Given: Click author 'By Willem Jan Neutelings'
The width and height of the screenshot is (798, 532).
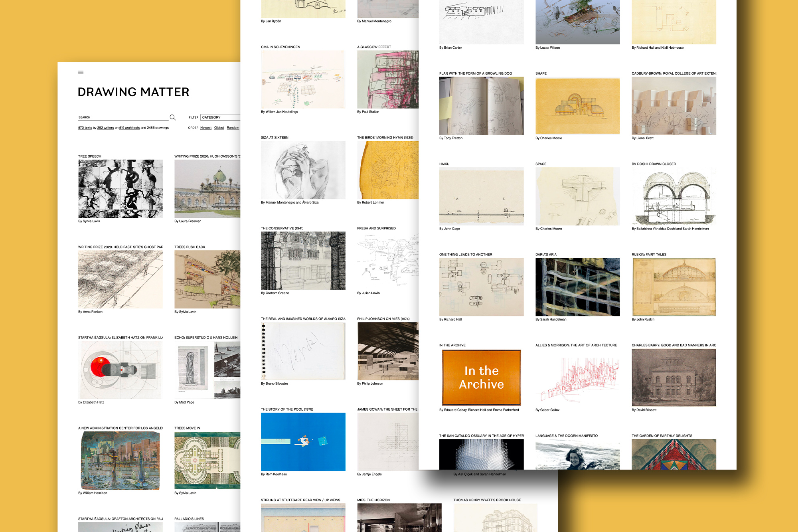Looking at the screenshot, I should pyautogui.click(x=279, y=112).
